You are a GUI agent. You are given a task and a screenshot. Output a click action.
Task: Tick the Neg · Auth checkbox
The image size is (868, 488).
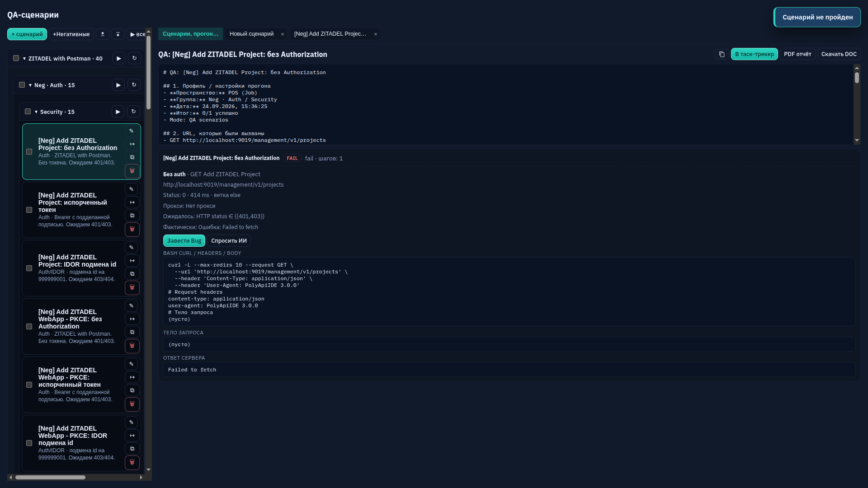coord(22,85)
